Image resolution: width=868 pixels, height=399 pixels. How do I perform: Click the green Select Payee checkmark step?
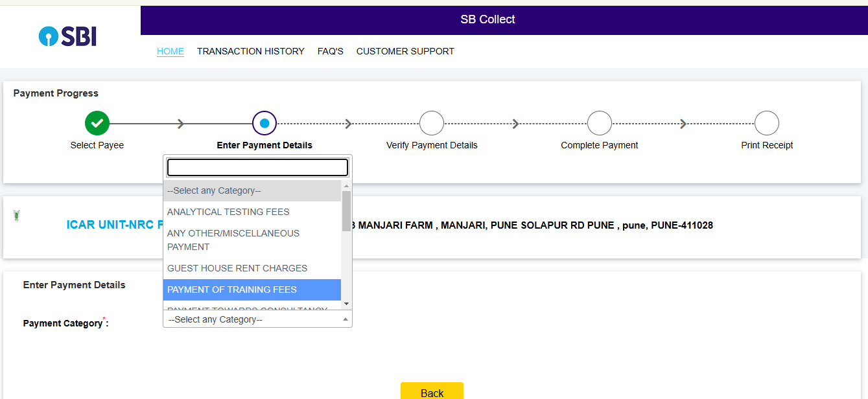tap(97, 123)
